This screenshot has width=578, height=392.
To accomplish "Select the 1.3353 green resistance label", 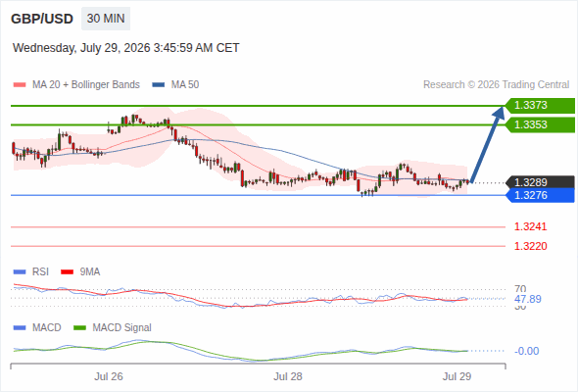I will pyautogui.click(x=541, y=124).
